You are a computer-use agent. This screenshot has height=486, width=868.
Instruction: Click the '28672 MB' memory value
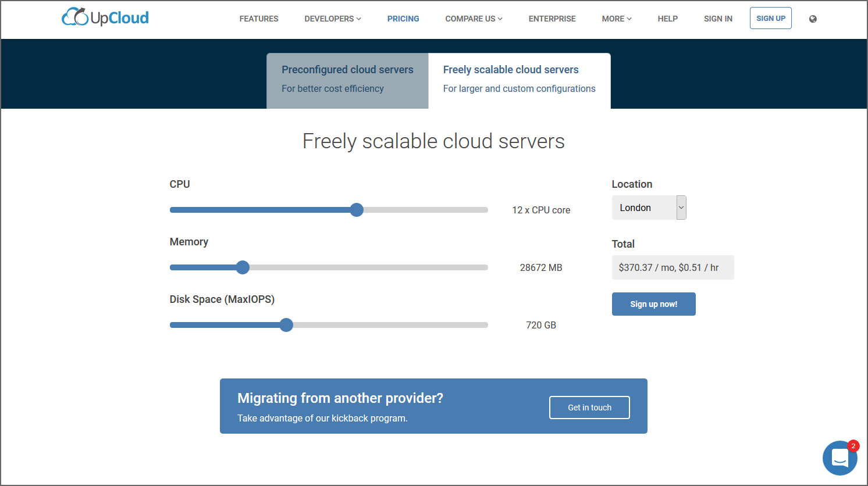pyautogui.click(x=541, y=267)
